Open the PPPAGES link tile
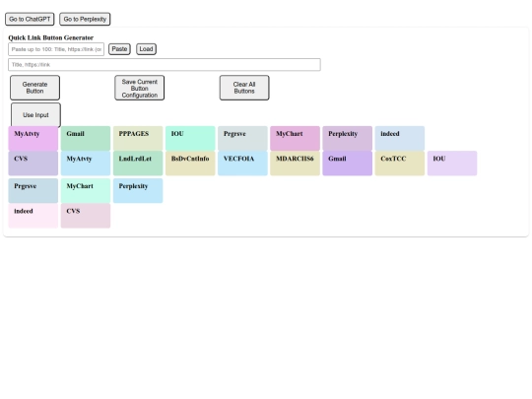Screen dimensions: 532x399 138,139
